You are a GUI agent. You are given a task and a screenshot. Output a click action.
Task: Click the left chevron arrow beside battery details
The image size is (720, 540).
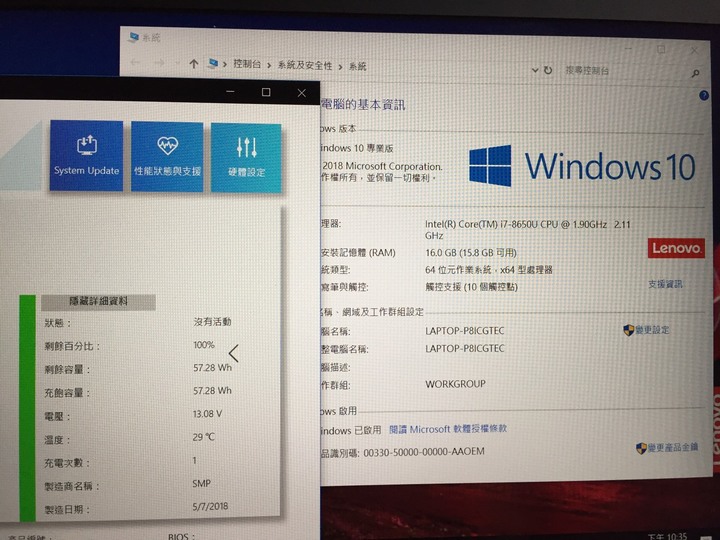(234, 353)
